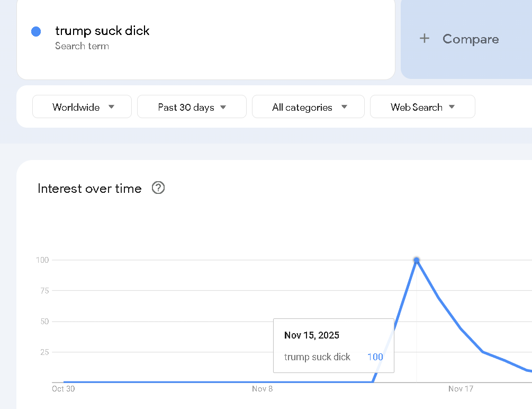The image size is (532, 409).
Task: Click the plus icon beside Compare
Action: 425,39
